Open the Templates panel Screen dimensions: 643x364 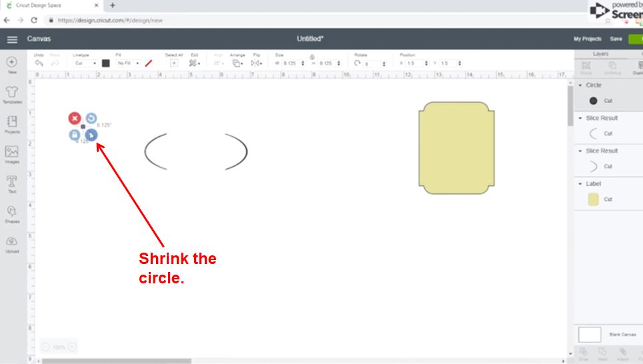(12, 95)
